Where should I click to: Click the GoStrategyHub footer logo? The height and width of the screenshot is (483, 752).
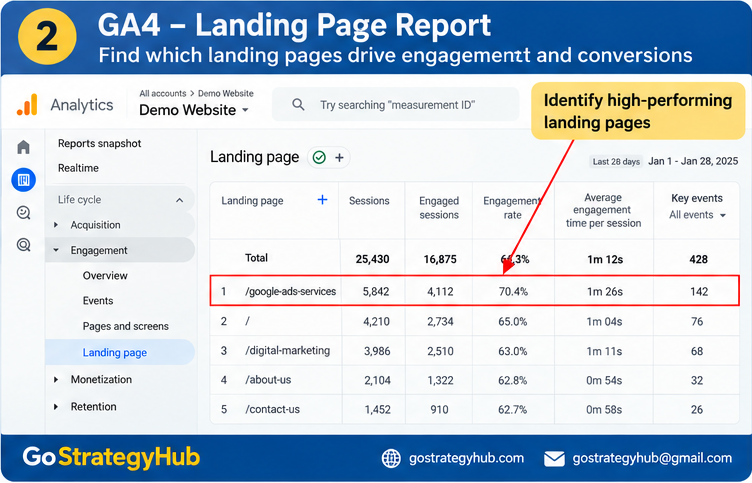111,457
